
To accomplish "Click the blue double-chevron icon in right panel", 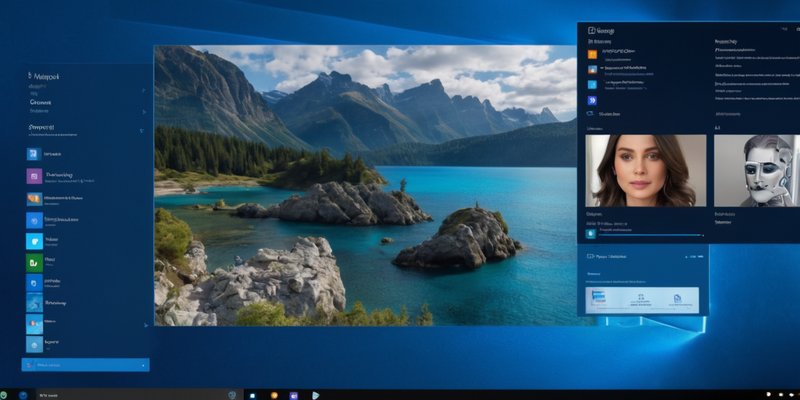I will click(592, 100).
